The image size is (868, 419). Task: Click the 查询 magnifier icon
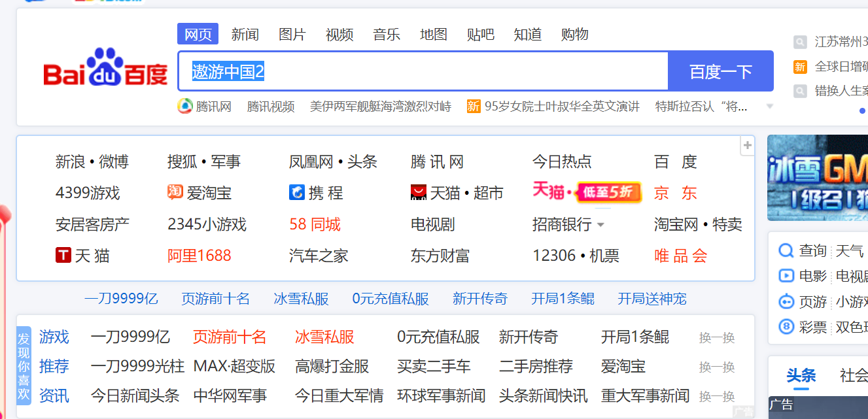[786, 250]
